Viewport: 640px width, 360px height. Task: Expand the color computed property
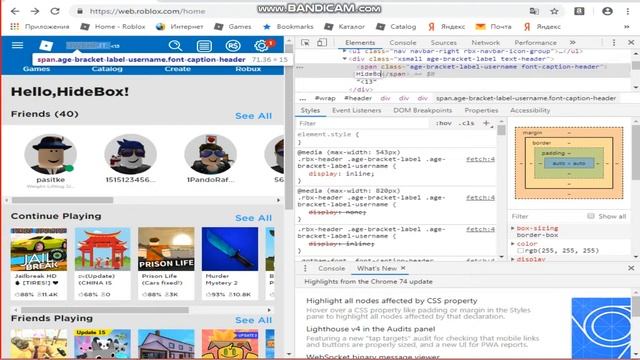pos(513,244)
